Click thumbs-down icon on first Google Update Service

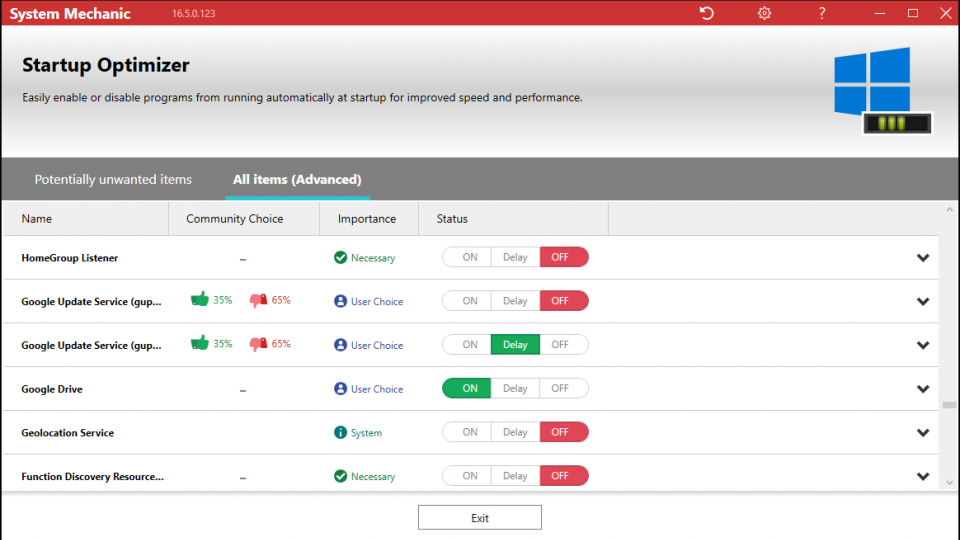click(258, 300)
